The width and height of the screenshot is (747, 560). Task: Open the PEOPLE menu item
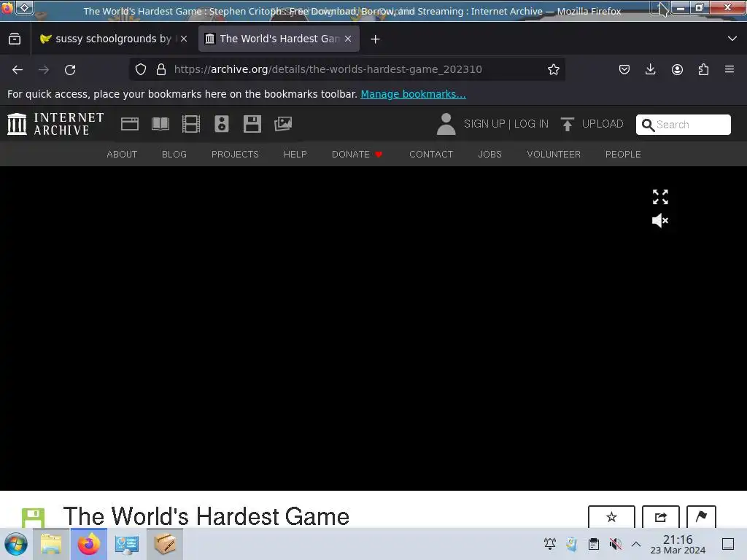[623, 155]
